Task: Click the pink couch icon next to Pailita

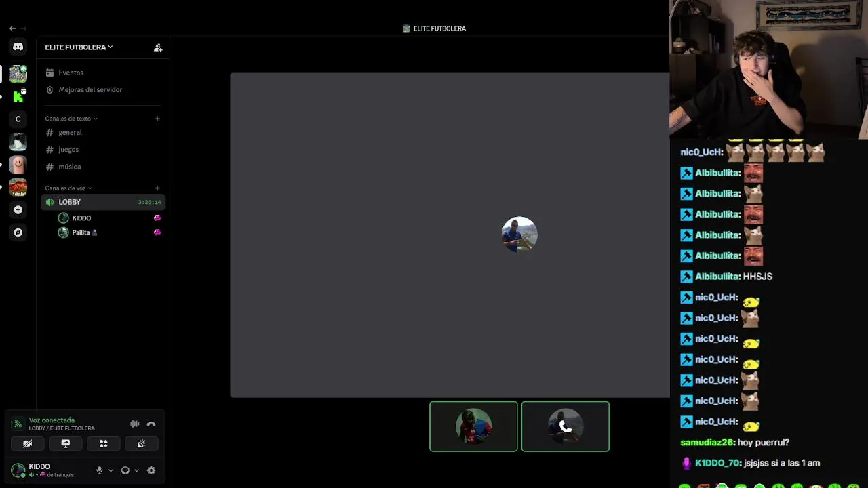Action: point(157,232)
